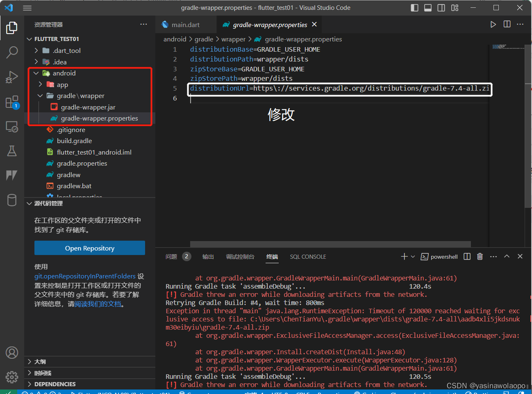Viewport: 532px width, 394px height.
Task: Open the .gitignore file
Action: coord(71,130)
